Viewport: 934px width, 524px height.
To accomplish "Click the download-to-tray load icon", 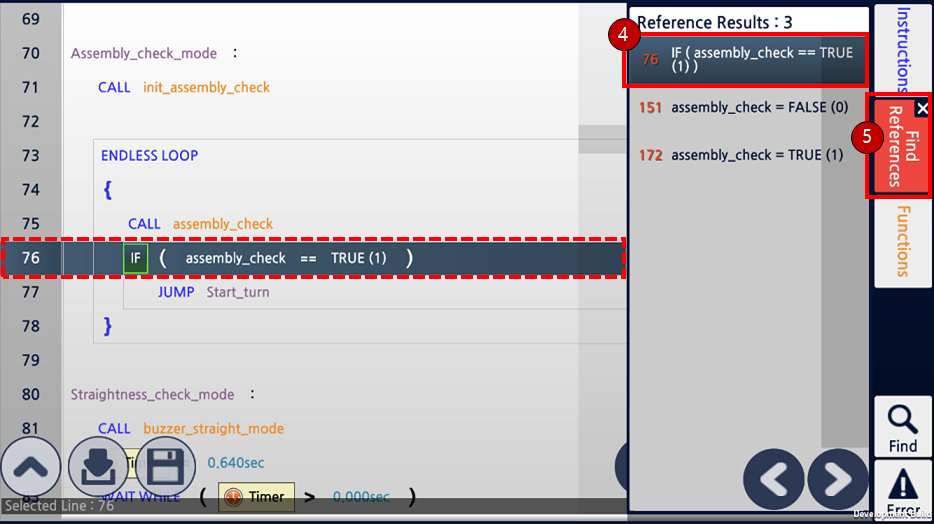I will 98,467.
